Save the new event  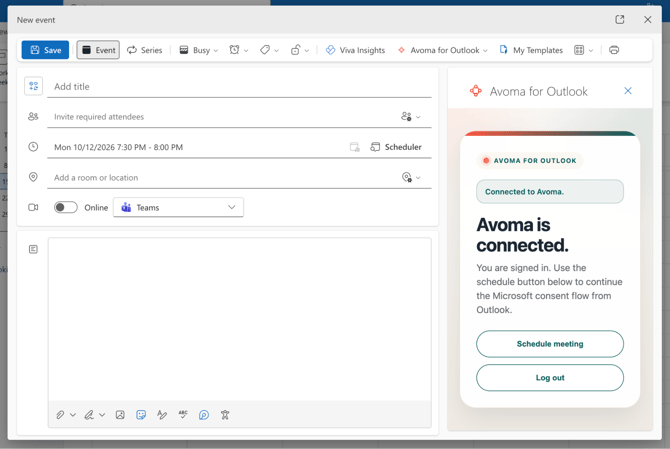tap(45, 50)
